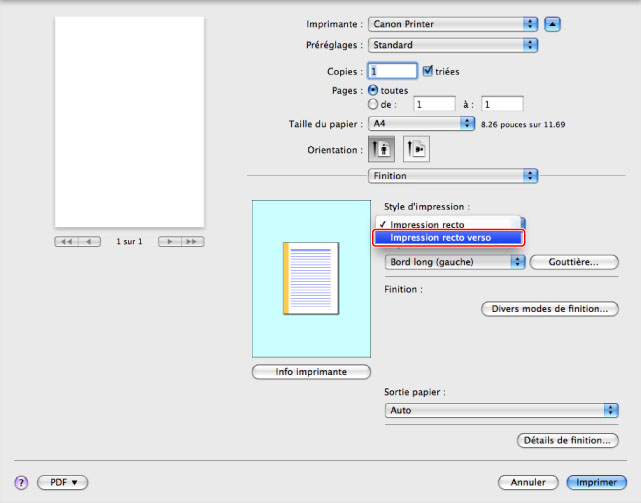The image size is (641, 503).
Task: Expand the Sortie papier Auto dropdown
Action: coord(501,410)
